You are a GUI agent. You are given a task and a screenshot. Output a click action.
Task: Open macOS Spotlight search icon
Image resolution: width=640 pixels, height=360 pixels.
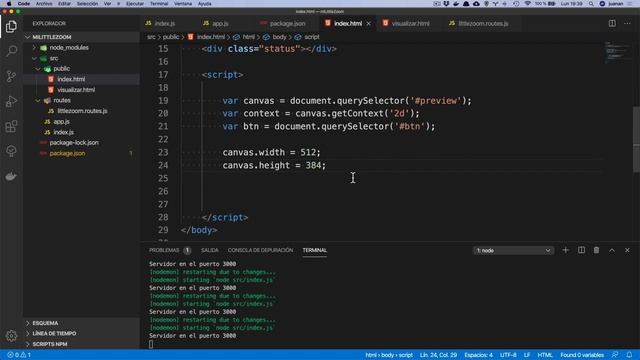click(591, 4)
